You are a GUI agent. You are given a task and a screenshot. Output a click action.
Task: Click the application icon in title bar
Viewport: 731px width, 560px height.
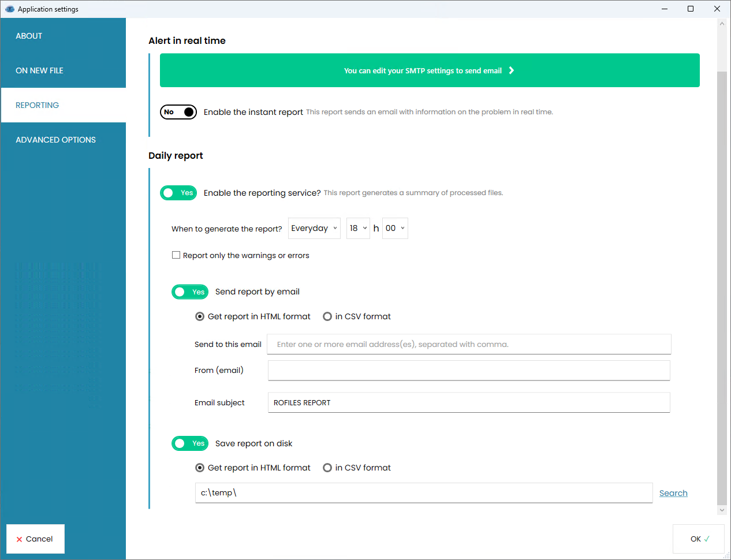[10, 9]
